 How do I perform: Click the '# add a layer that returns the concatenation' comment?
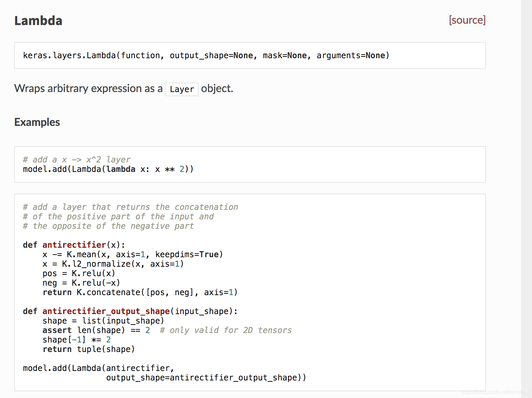coord(130,207)
